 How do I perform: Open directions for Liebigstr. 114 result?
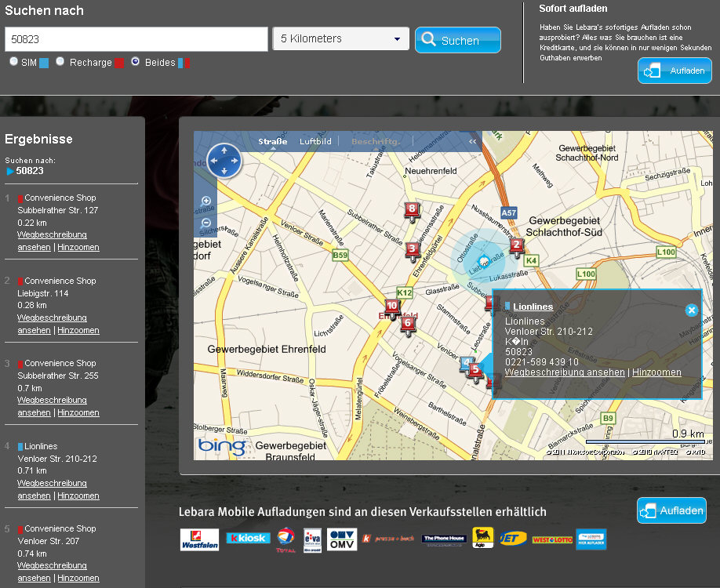pos(52,324)
